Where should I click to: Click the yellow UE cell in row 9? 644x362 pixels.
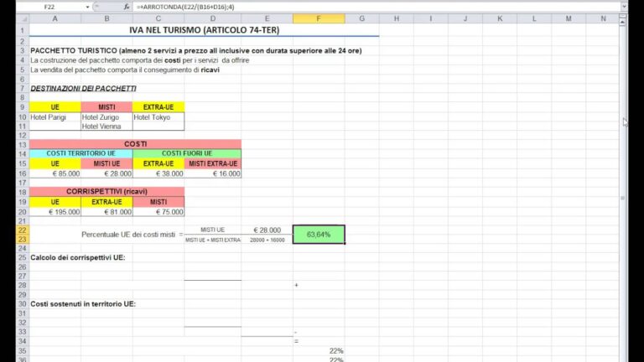(x=55, y=107)
